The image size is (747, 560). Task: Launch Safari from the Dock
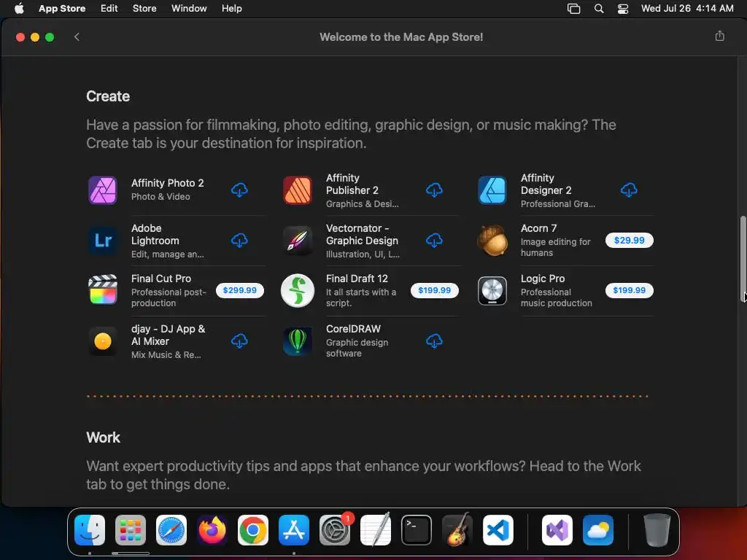point(171,530)
